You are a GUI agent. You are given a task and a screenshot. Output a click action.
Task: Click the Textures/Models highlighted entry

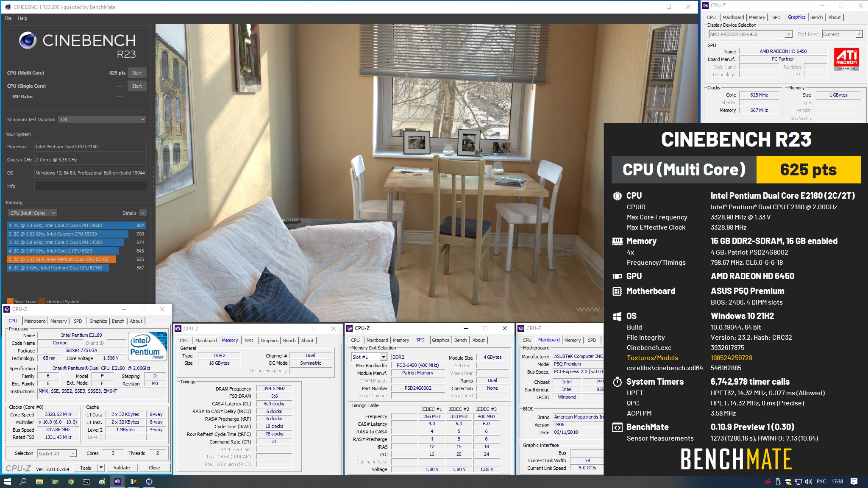click(652, 358)
